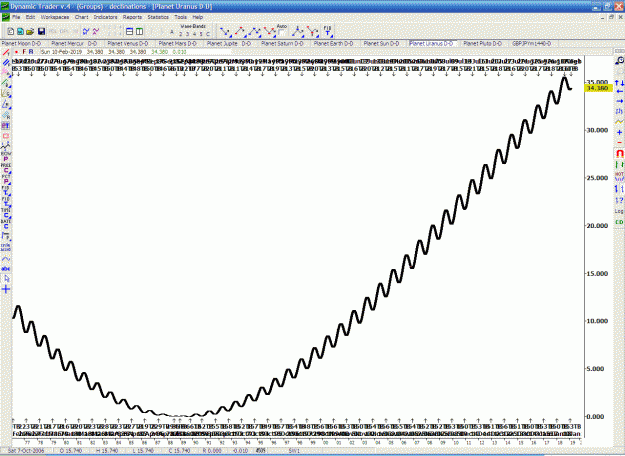Click the vertical split window icon
This screenshot has width=625, height=456.
click(139, 31)
